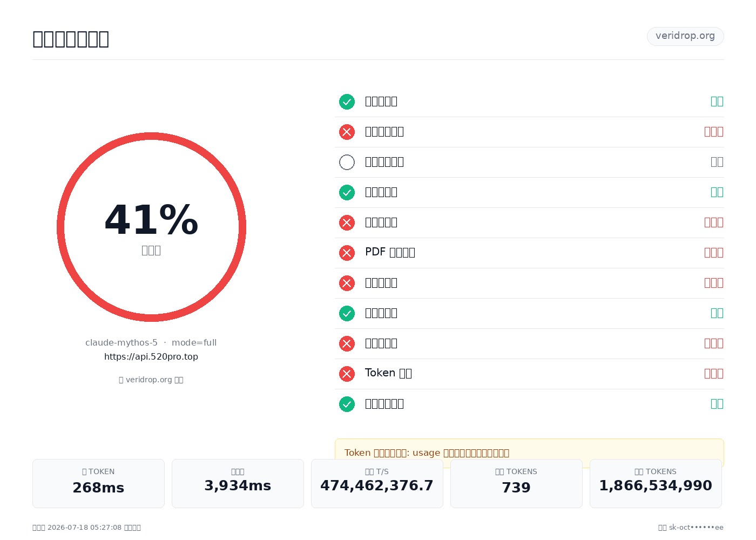Screen dimensions: 756x540
Task: Open the veridrop.org badge in the header
Action: click(x=685, y=36)
